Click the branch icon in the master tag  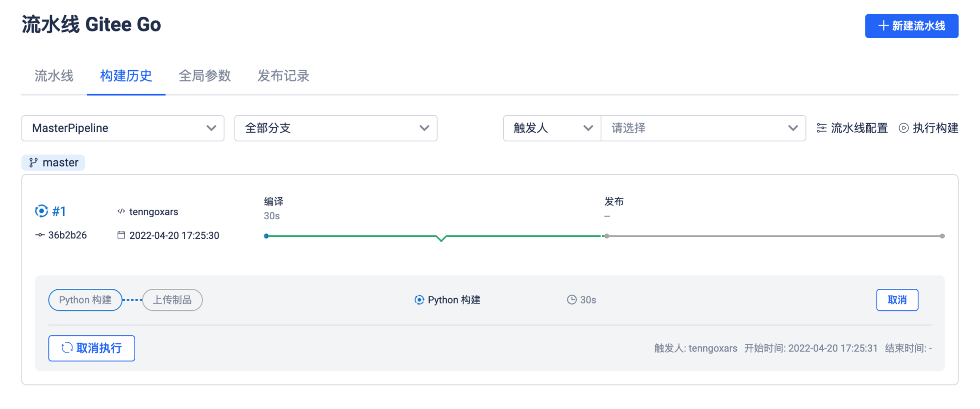pos(33,162)
